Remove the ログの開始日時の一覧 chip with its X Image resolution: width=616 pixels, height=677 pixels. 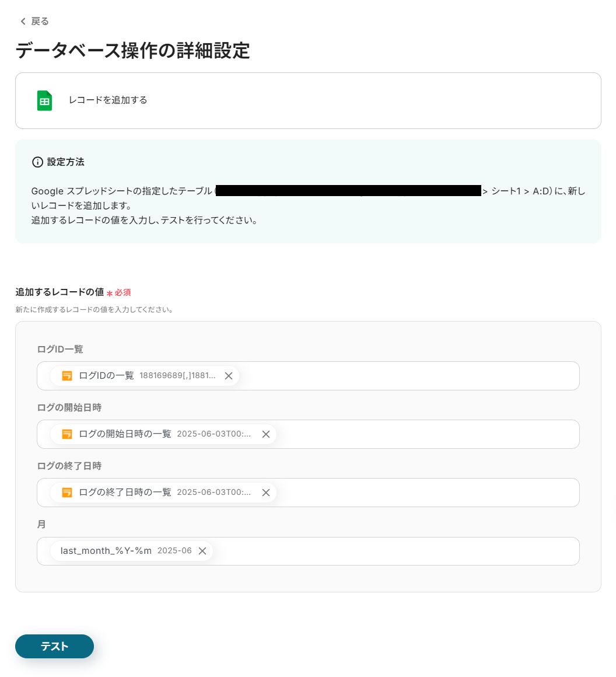point(265,434)
